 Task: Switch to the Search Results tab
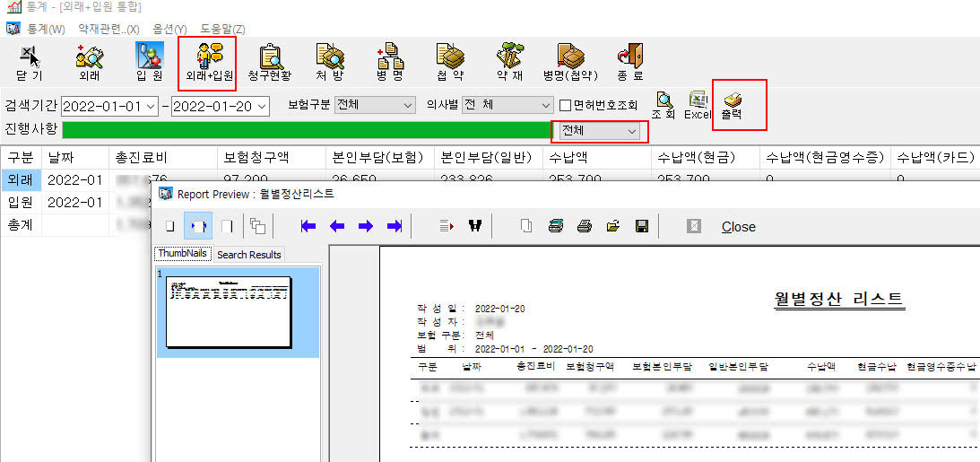tap(248, 255)
